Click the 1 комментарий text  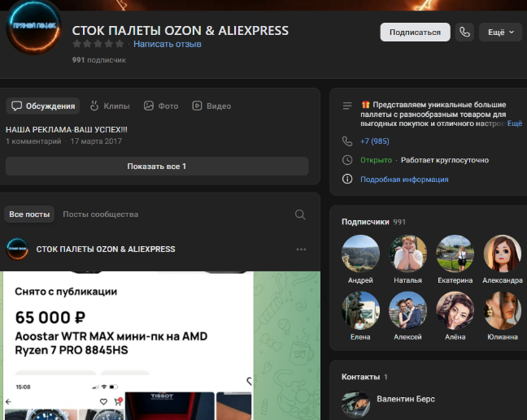point(33,141)
